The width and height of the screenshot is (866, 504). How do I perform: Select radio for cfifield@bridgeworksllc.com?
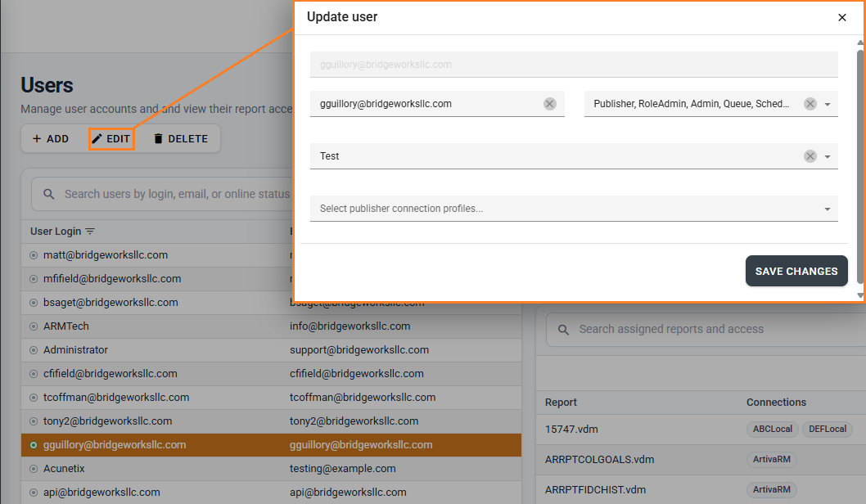(x=34, y=374)
